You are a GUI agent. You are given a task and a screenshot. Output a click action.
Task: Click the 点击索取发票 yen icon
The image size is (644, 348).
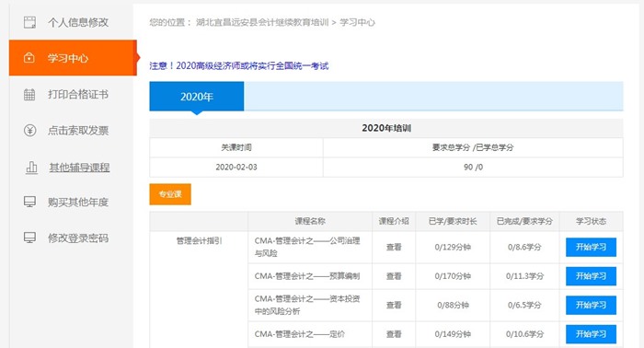point(29,130)
